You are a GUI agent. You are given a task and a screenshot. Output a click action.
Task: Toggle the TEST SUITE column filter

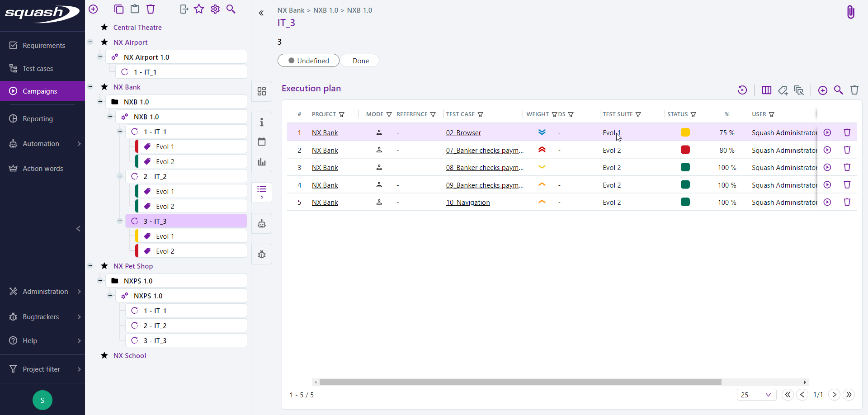638,114
